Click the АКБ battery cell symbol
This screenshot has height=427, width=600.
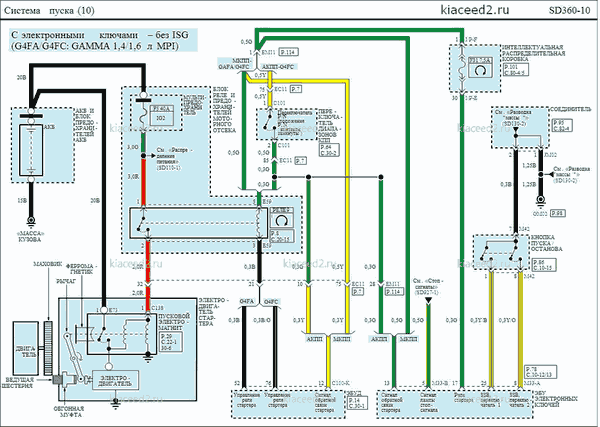31,150
